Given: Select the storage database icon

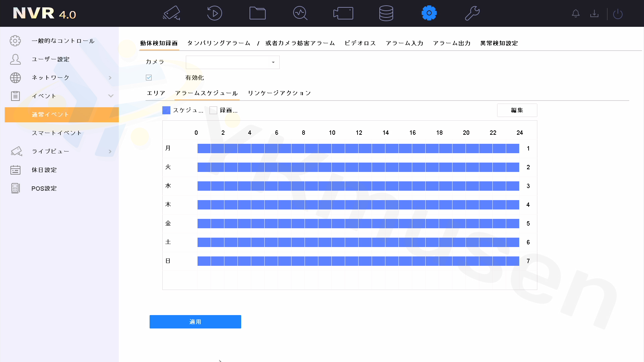Looking at the screenshot, I should (x=386, y=13).
